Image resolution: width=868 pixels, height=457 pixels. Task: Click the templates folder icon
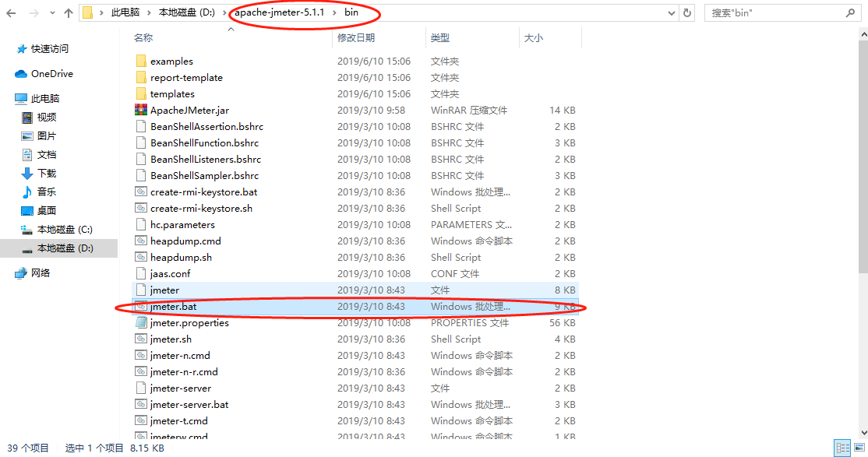pyautogui.click(x=141, y=93)
